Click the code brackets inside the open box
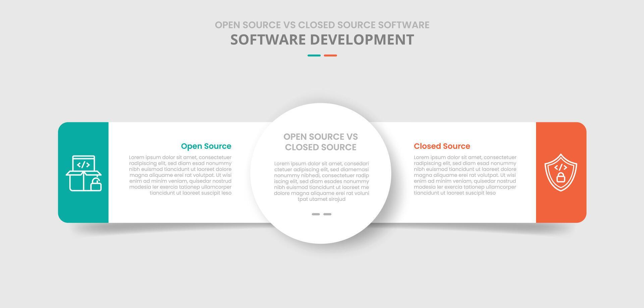Viewport: 644px width, 308px height. click(83, 165)
